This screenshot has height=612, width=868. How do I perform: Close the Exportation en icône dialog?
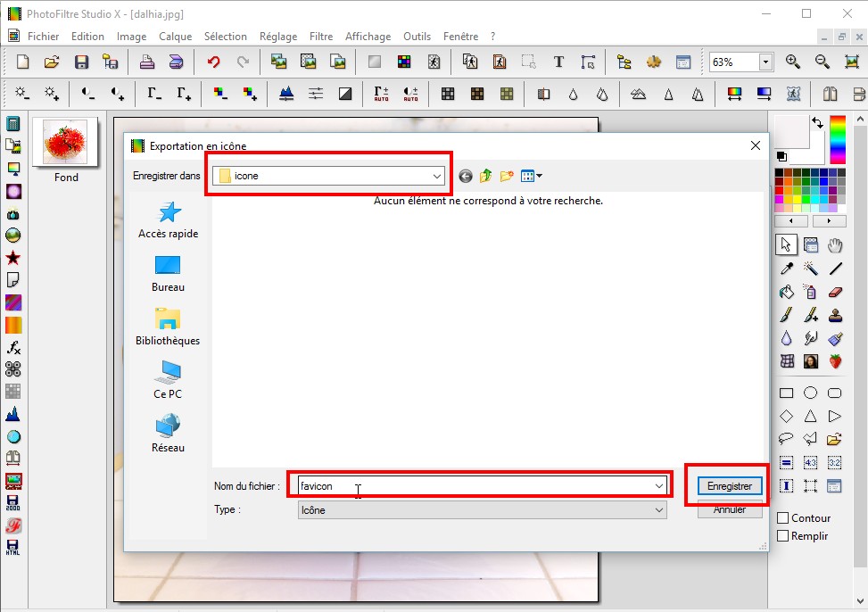pos(755,145)
